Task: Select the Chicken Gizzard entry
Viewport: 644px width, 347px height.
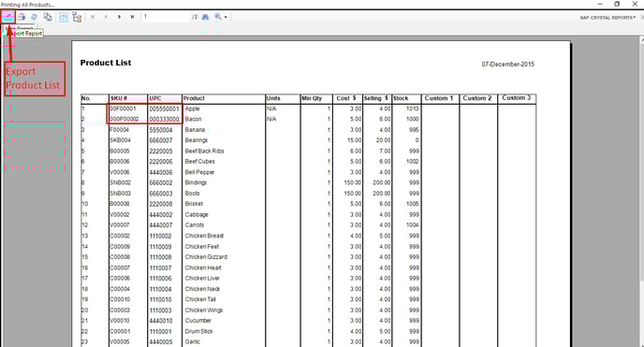Action: tap(206, 257)
